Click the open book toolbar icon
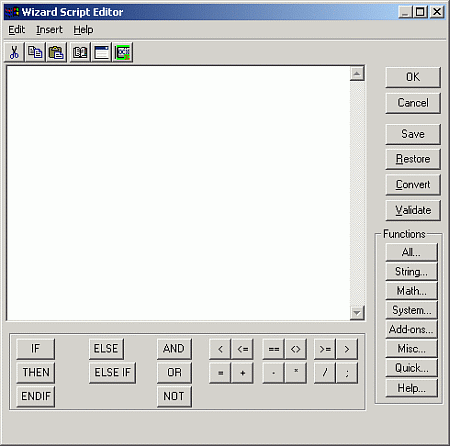This screenshot has height=446, width=450. pyautogui.click(x=80, y=52)
